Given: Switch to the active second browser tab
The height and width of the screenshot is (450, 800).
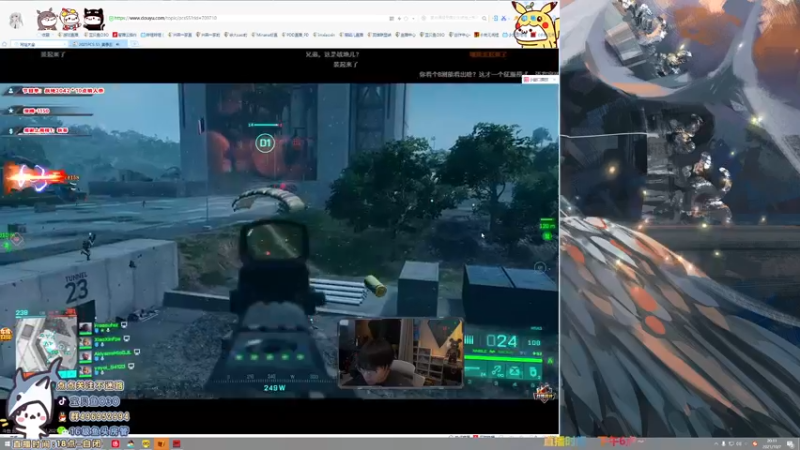Looking at the screenshot, I should pos(97,44).
